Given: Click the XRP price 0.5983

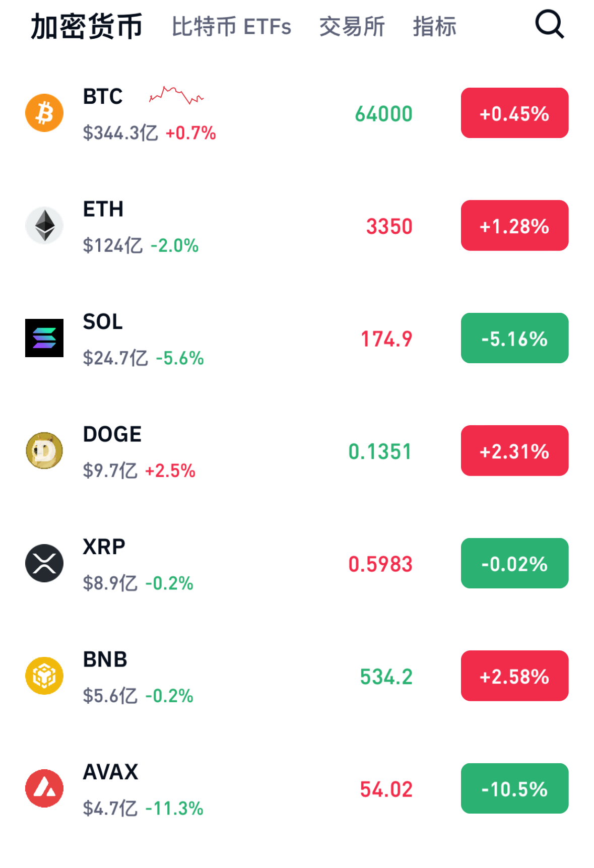Looking at the screenshot, I should 380,564.
